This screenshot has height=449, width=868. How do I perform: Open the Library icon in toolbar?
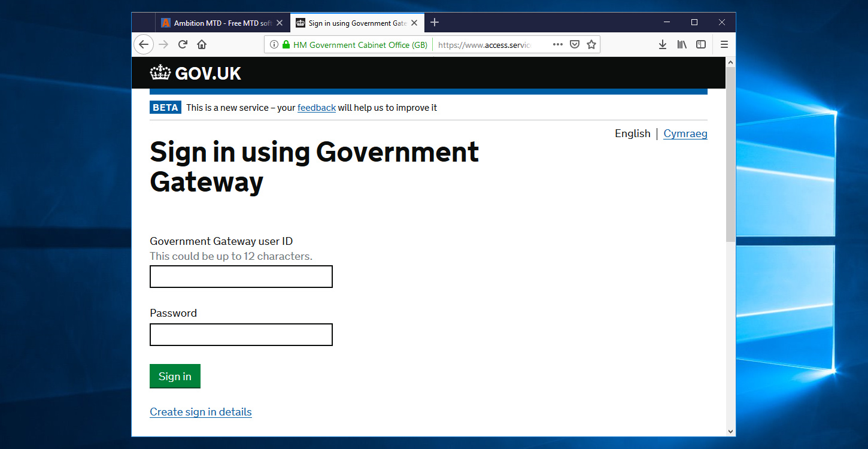tap(682, 44)
